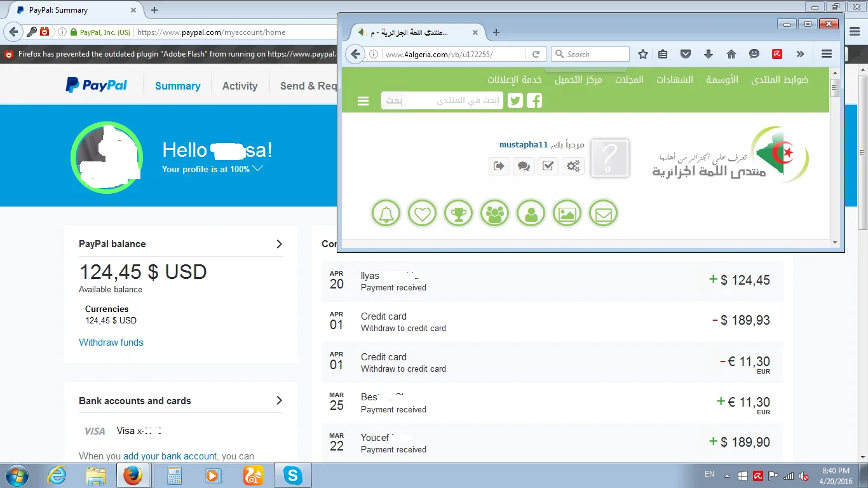Viewport: 868px width, 488px height.
Task: Click the forum settings gears icon
Action: pyautogui.click(x=573, y=166)
